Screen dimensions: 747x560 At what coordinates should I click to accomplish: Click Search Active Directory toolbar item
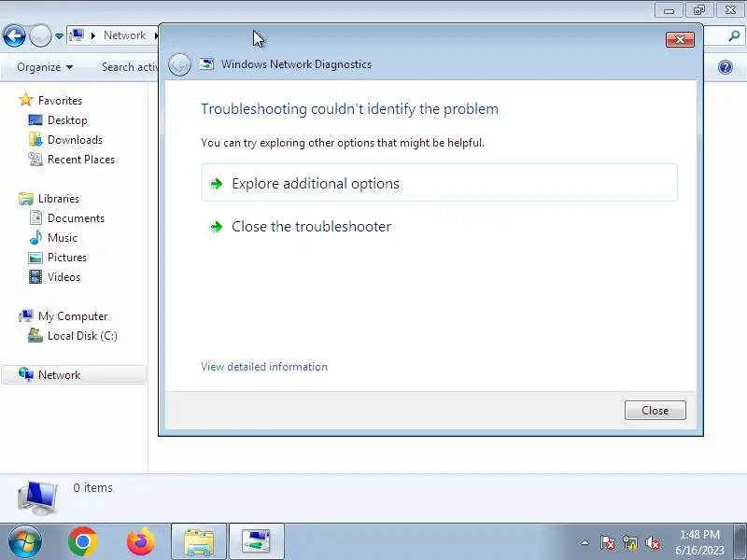point(130,67)
